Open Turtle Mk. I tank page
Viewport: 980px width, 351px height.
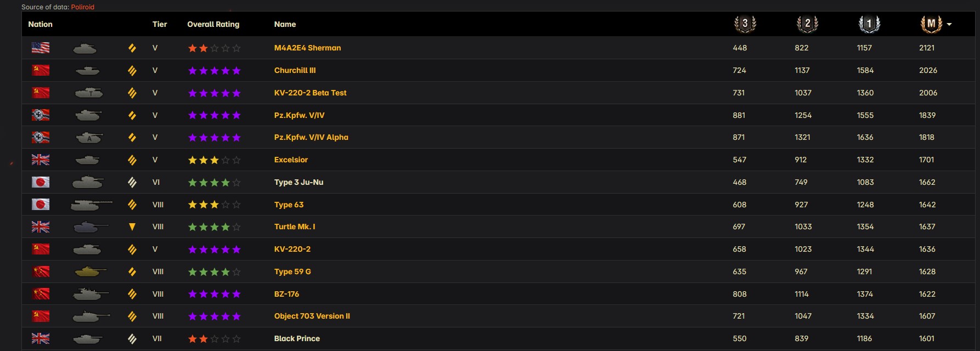point(295,227)
